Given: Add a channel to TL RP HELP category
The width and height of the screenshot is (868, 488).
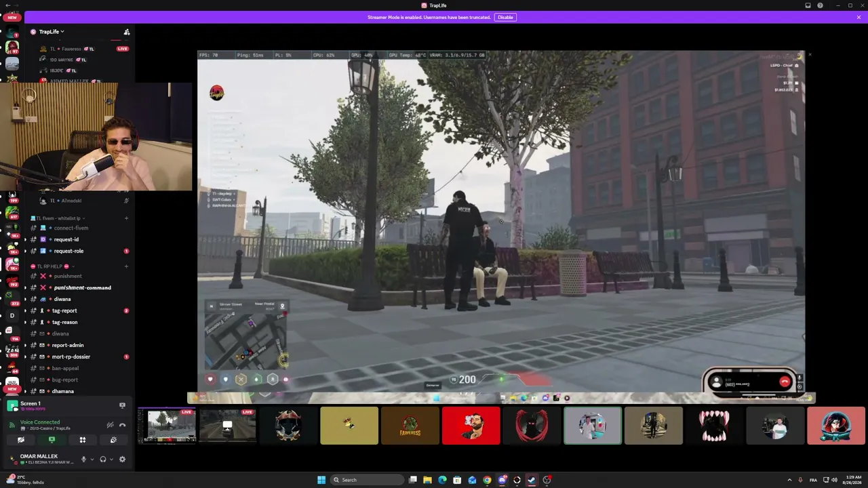Looking at the screenshot, I should [x=126, y=266].
